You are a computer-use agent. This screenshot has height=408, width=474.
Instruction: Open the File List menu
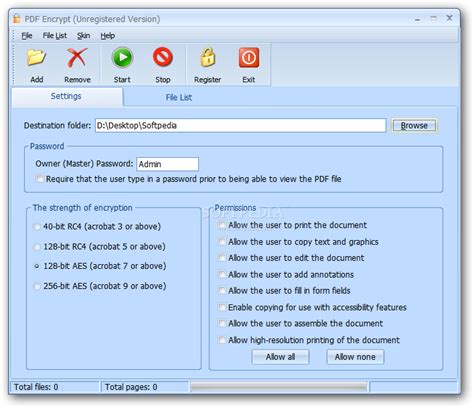55,36
